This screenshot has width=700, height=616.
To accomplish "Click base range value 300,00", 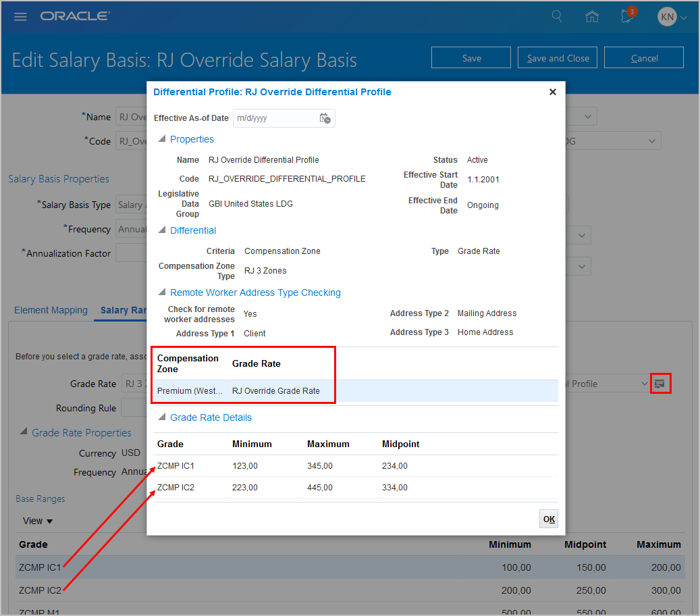I will pyautogui.click(x=666, y=590).
